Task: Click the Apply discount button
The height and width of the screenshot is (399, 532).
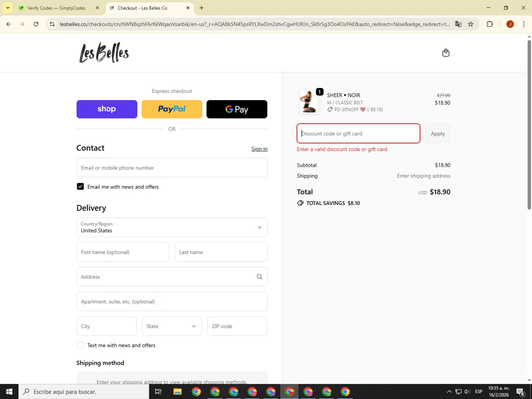Action: [x=438, y=133]
